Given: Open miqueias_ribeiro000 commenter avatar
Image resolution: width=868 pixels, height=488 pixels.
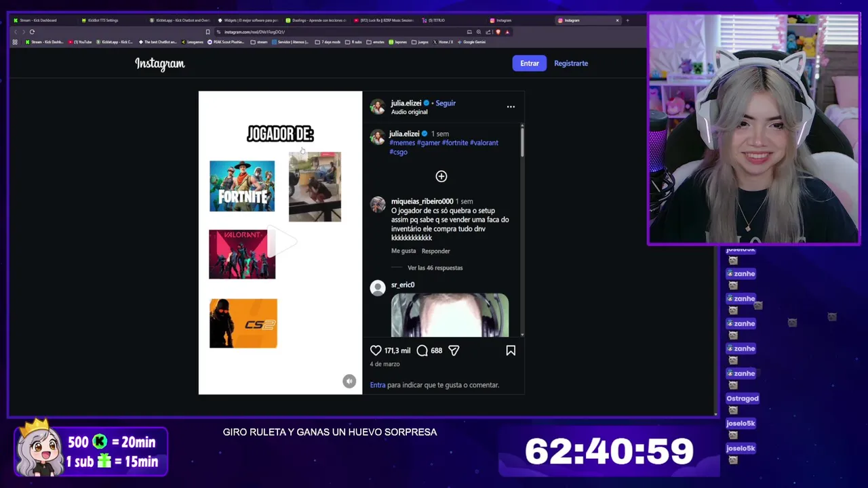Looking at the screenshot, I should (378, 204).
